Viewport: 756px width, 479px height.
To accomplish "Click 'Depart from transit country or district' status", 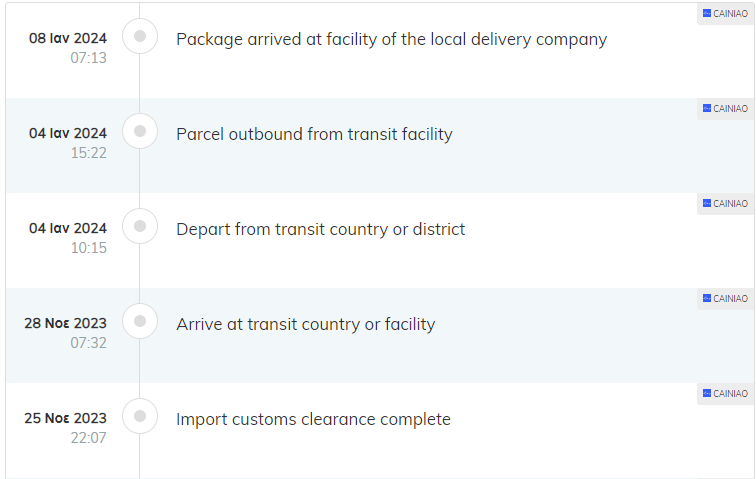I will coord(321,229).
